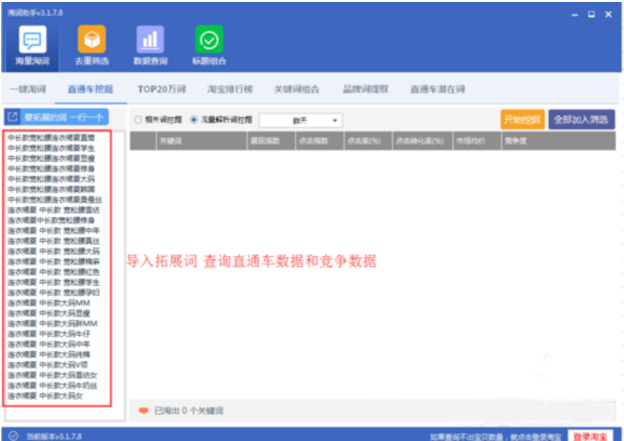Open the 标题组合 green checkmark icon
Image resolution: width=624 pixels, height=441 pixels.
[x=209, y=39]
